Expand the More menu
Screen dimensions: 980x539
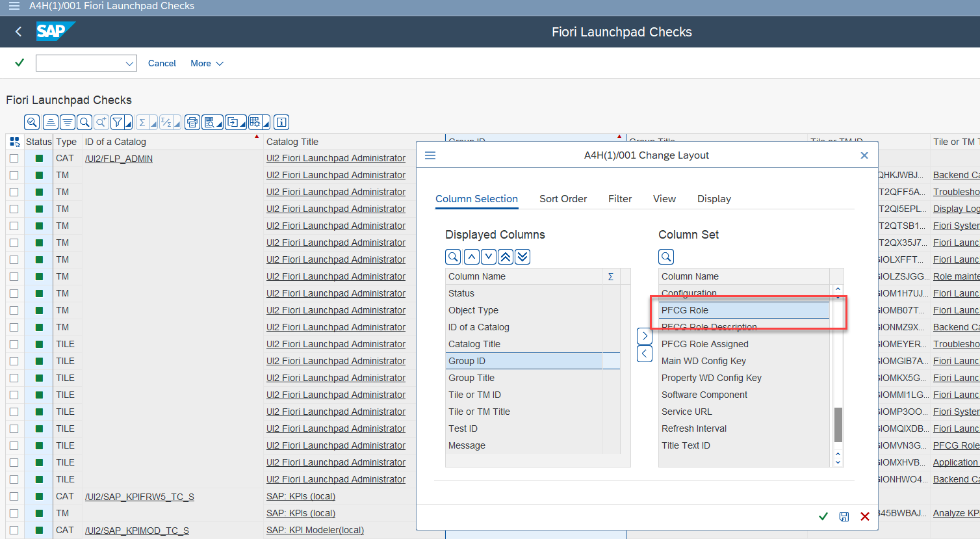coord(207,63)
